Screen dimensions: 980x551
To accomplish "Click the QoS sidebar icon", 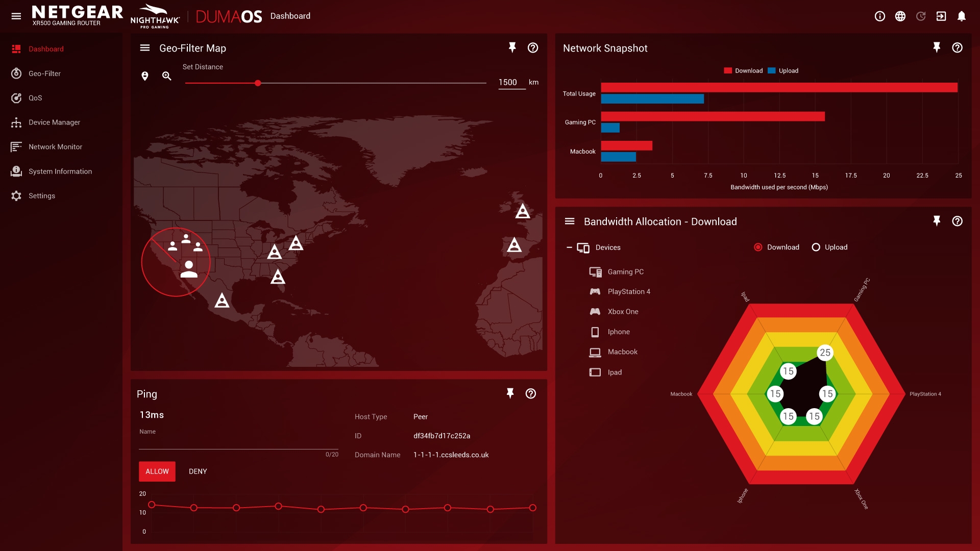I will coord(16,97).
